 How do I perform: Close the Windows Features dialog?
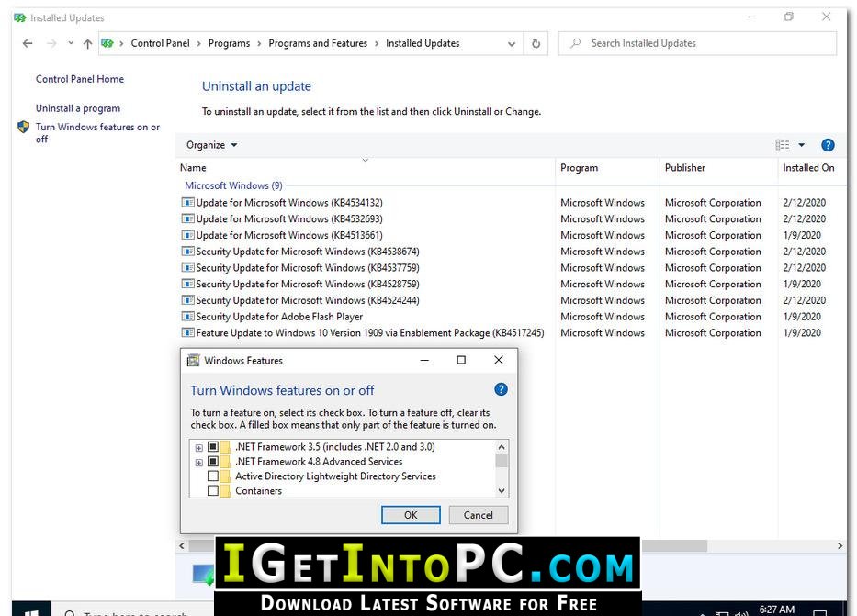pos(499,360)
